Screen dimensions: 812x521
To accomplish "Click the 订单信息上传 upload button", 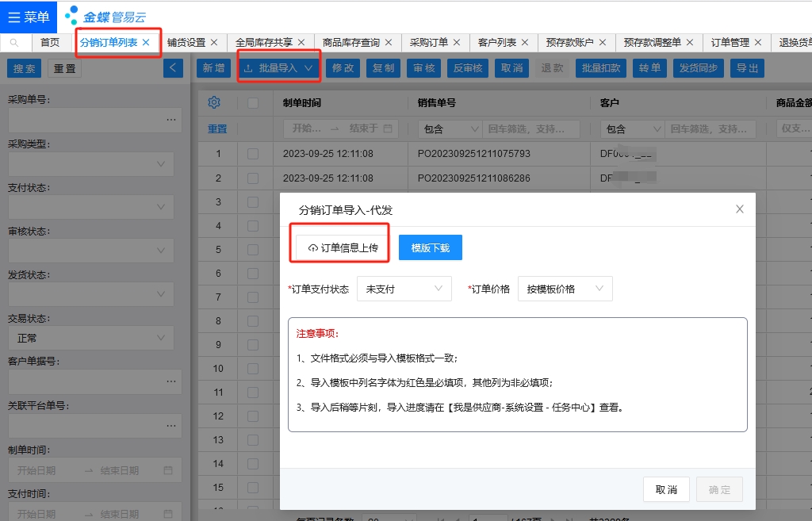I will point(343,248).
